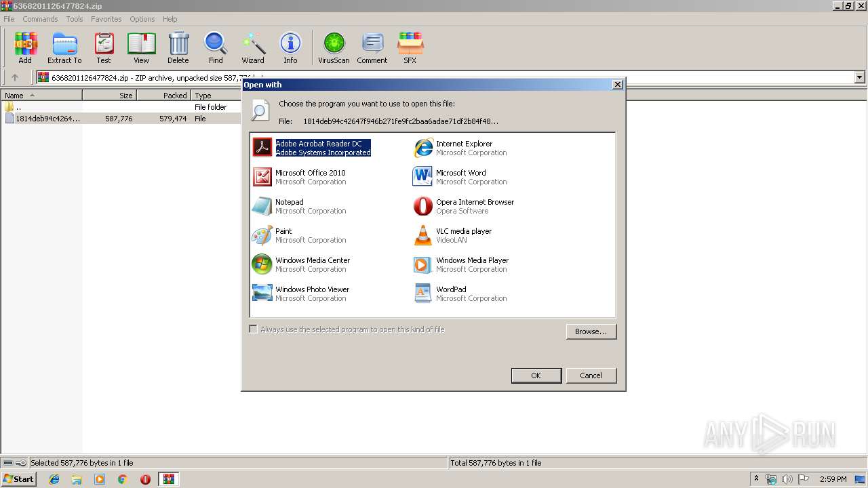
Task: Choose Windows Media Player program
Action: click(x=461, y=264)
